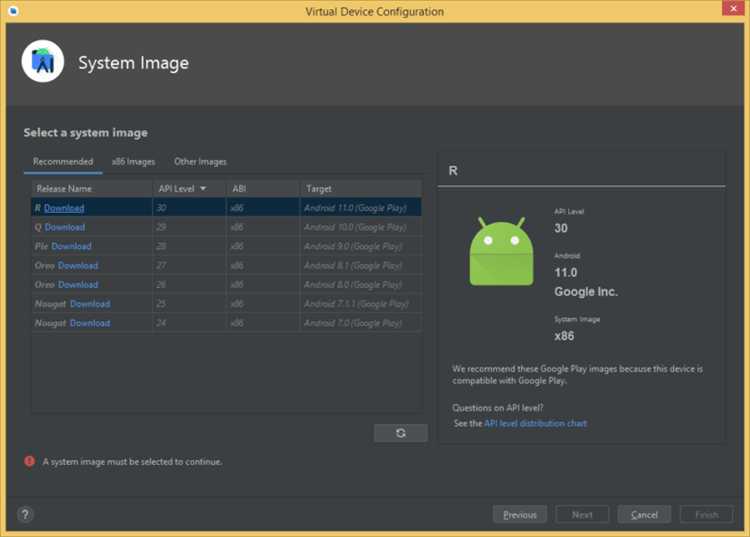Viewport: 750px width, 537px height.
Task: Click the Next button
Action: coord(582,515)
